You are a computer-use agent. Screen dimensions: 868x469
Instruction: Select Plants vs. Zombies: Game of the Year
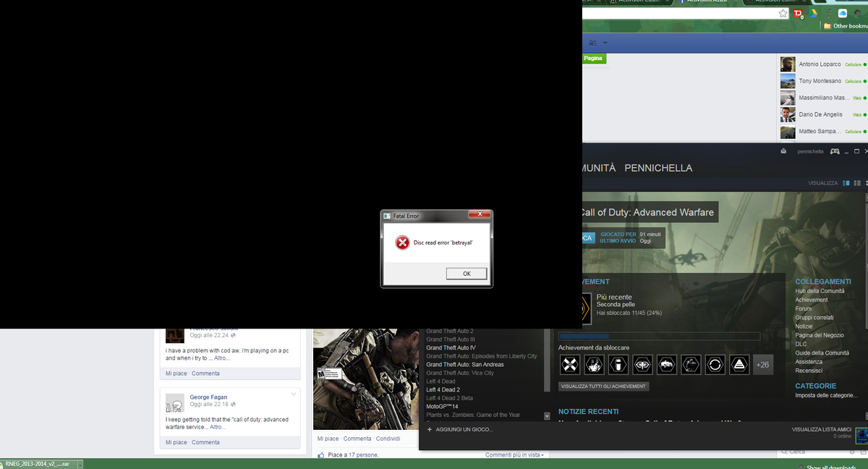click(473, 415)
